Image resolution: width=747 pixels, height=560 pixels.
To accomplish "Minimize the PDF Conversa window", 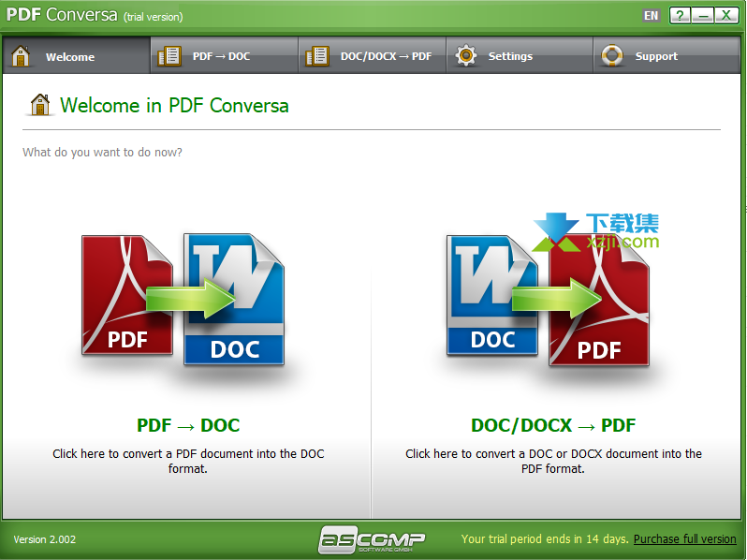I will (x=703, y=16).
